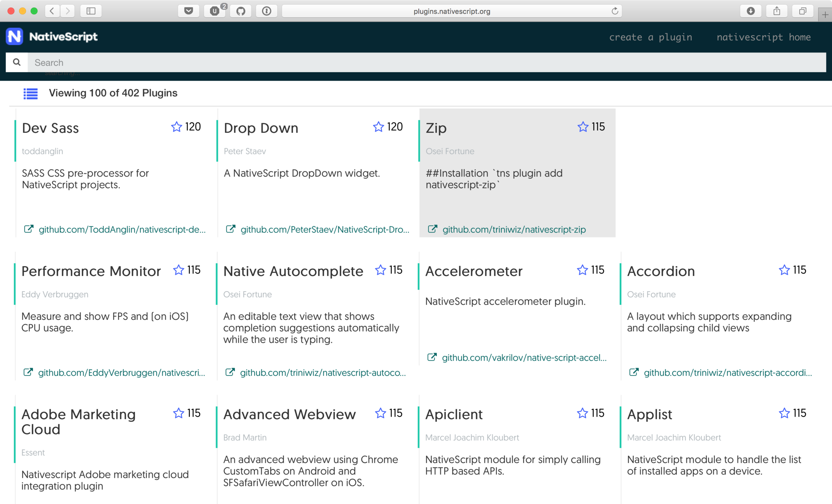Open the "create a plugin" menu link
The image size is (832, 504).
[x=650, y=37]
